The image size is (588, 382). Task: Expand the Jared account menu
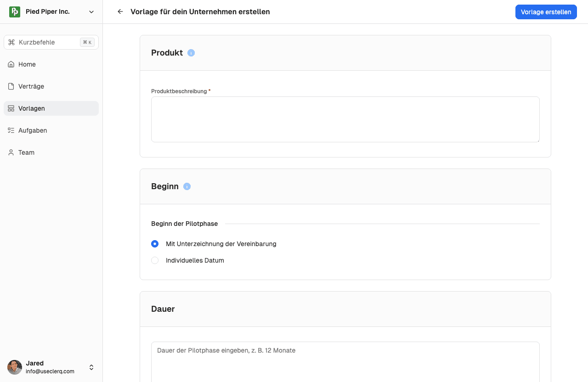pyautogui.click(x=91, y=367)
